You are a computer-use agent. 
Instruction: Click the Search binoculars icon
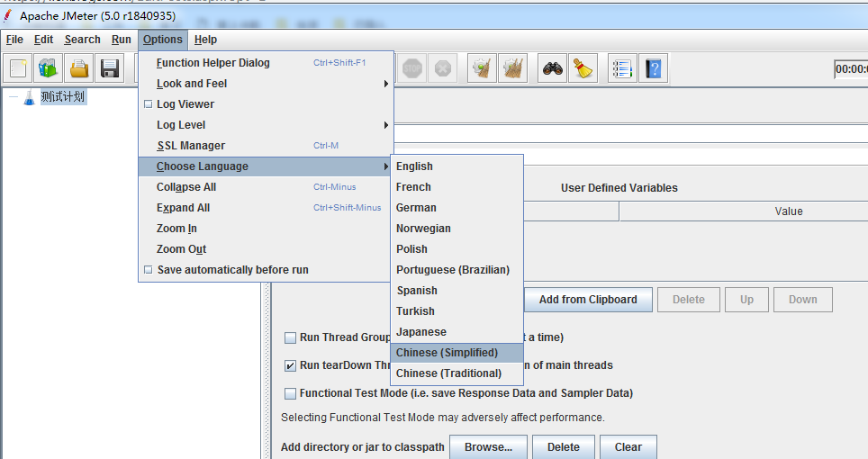pyautogui.click(x=553, y=68)
